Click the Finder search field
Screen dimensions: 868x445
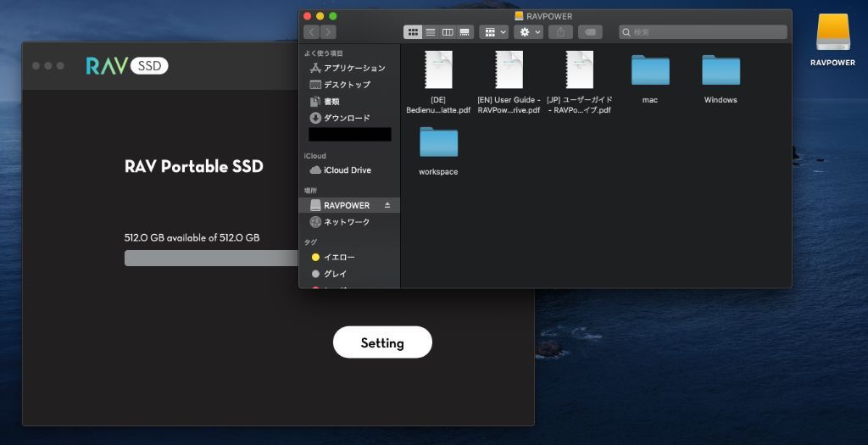[x=703, y=32]
